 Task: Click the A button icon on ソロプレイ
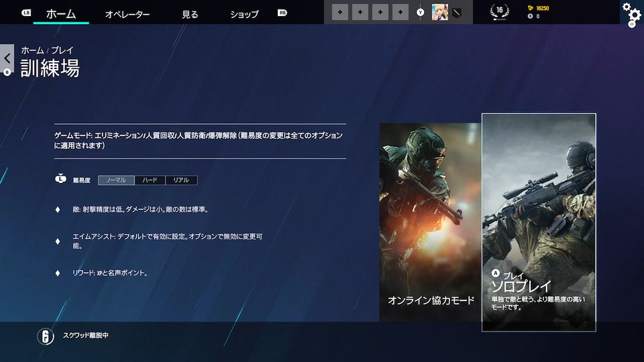496,273
